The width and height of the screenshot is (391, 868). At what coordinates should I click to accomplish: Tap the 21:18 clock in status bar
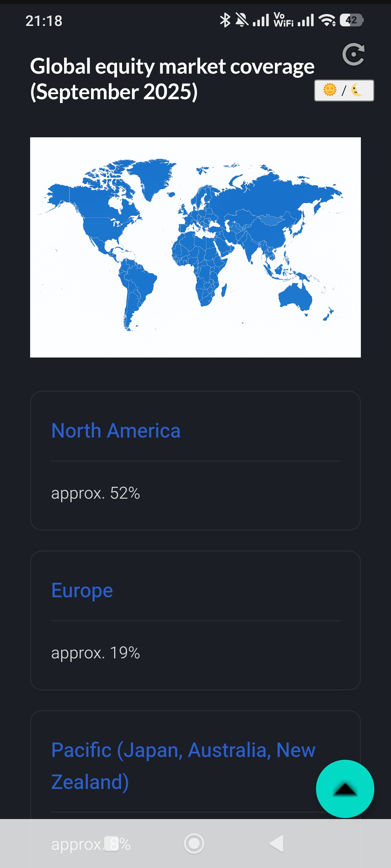(x=44, y=21)
